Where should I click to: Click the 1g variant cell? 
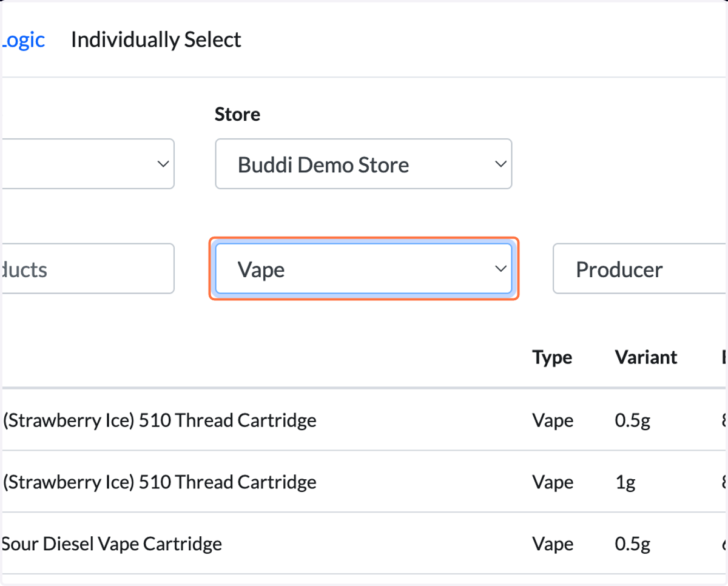(x=625, y=482)
